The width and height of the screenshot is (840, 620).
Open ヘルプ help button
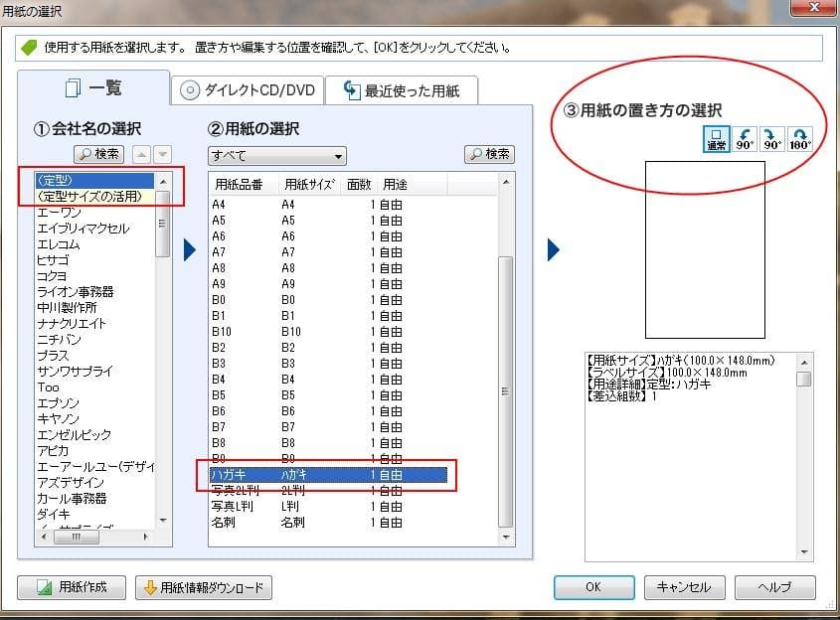[774, 587]
